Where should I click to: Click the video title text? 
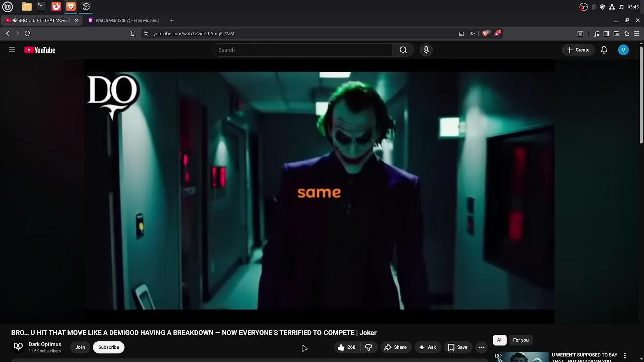point(194,333)
